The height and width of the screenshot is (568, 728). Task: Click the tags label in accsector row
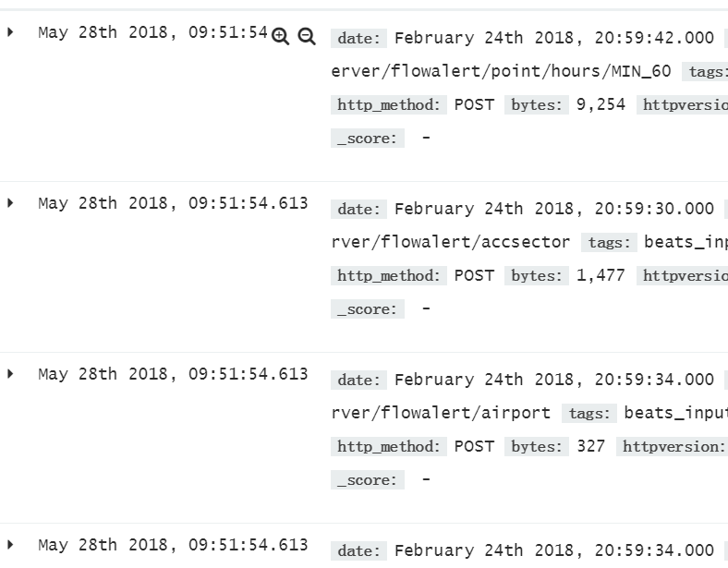click(609, 242)
